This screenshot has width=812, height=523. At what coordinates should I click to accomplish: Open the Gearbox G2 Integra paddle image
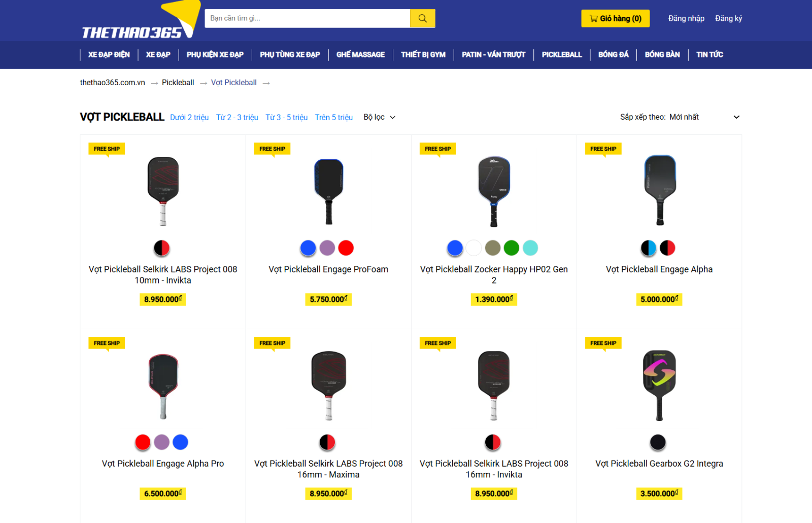[659, 385]
